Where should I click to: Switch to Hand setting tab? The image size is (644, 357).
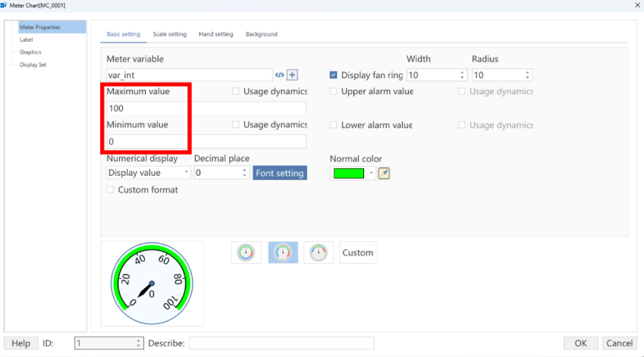216,34
